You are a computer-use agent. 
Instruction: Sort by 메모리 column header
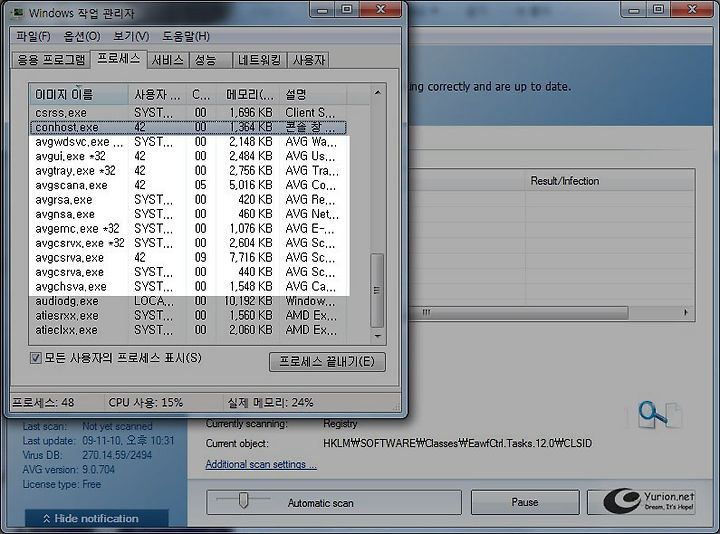(248, 95)
